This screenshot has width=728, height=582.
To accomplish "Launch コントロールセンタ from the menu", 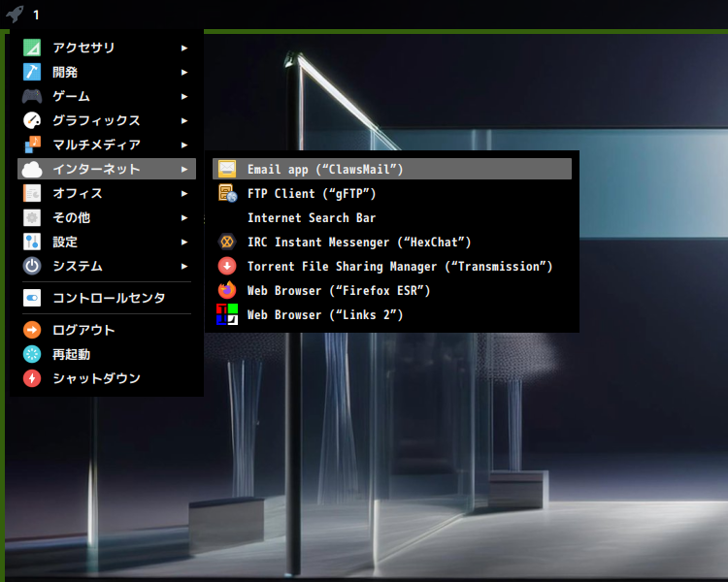I will (107, 298).
